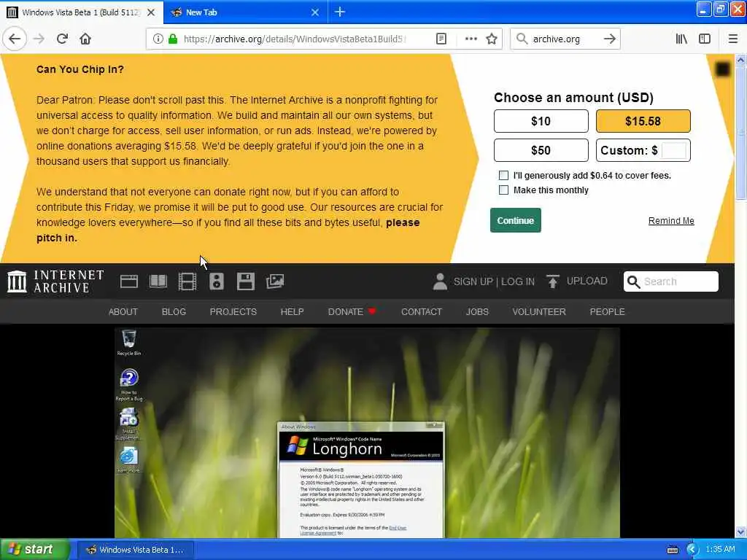Click the user silhouette icon
This screenshot has width=747, height=560.
pos(440,281)
